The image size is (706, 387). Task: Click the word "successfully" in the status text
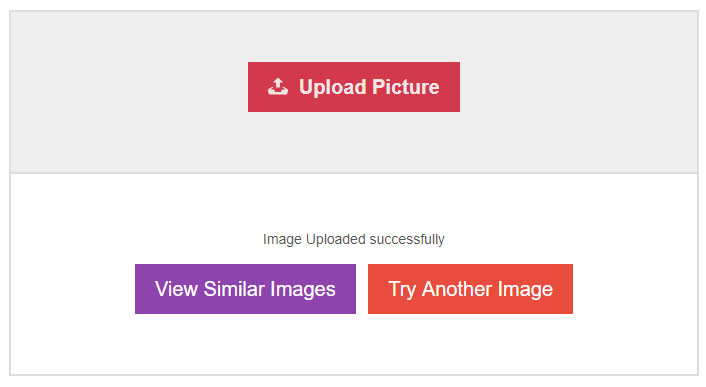click(407, 239)
